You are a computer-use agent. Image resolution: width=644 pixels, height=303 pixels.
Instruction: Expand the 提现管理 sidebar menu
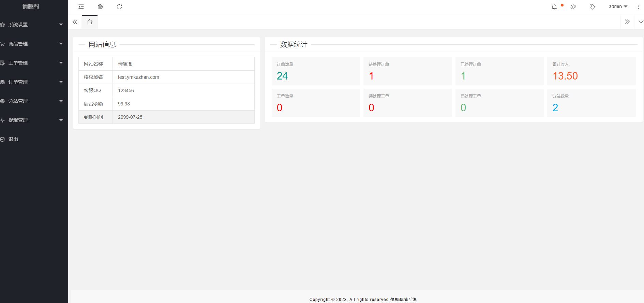pyautogui.click(x=32, y=120)
